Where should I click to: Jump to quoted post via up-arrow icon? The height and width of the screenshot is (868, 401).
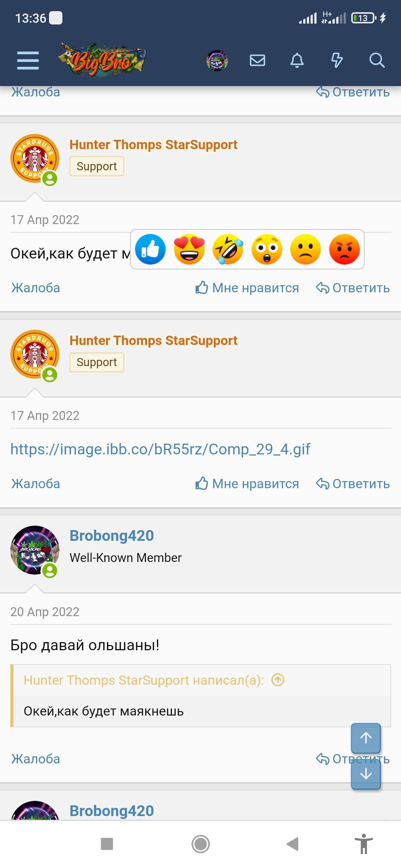tap(278, 680)
